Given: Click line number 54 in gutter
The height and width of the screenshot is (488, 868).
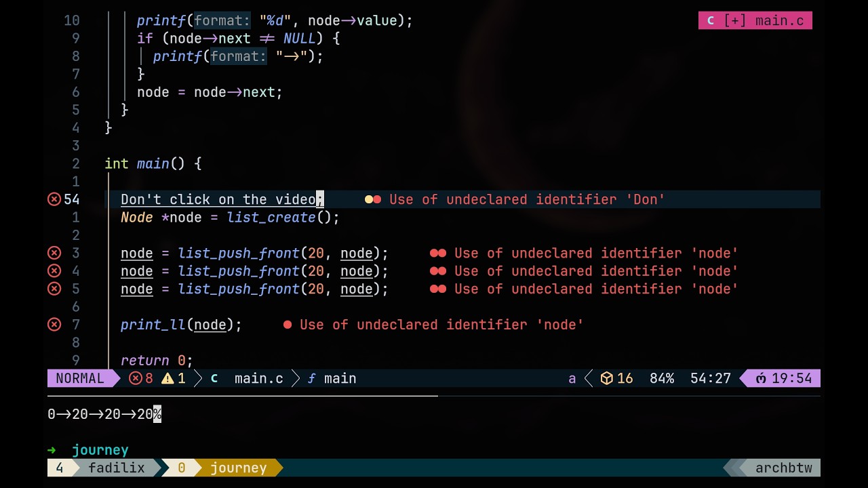Looking at the screenshot, I should coord(72,199).
